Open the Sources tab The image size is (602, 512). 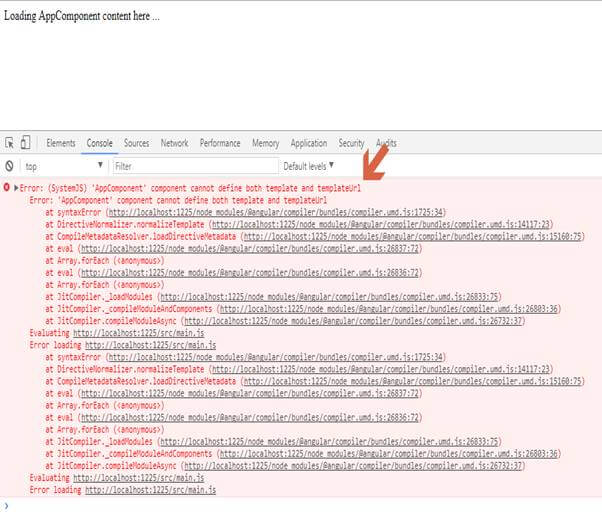136,143
